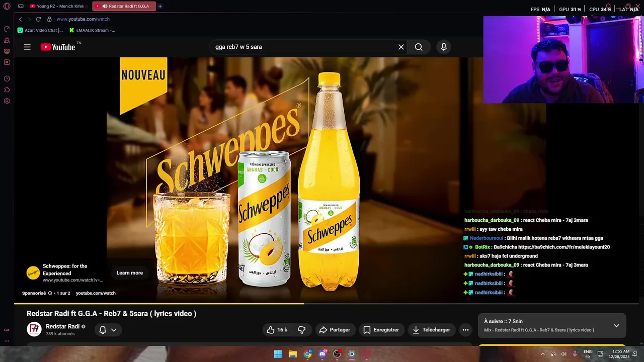Open Schweppes advertiser round logo
Image resolution: width=644 pixels, height=362 pixels.
click(33, 273)
